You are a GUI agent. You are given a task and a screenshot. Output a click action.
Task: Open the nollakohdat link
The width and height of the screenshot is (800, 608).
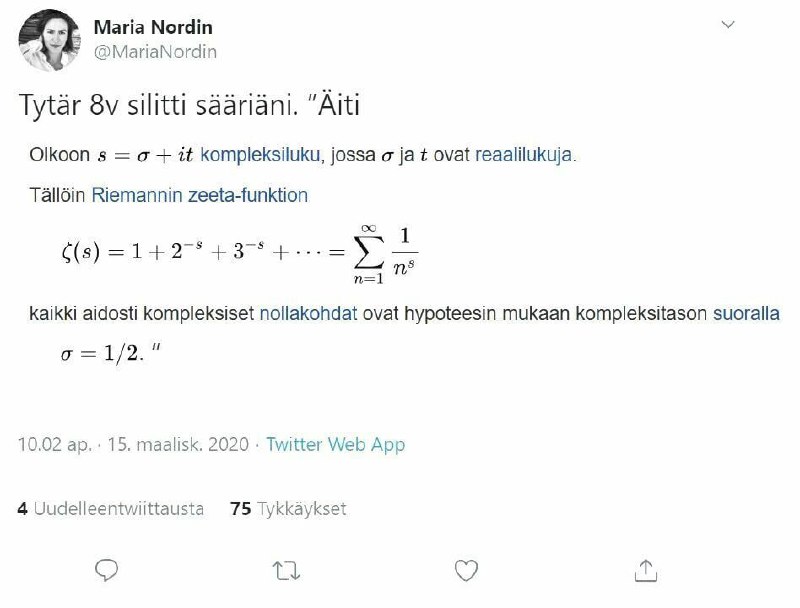tap(308, 314)
